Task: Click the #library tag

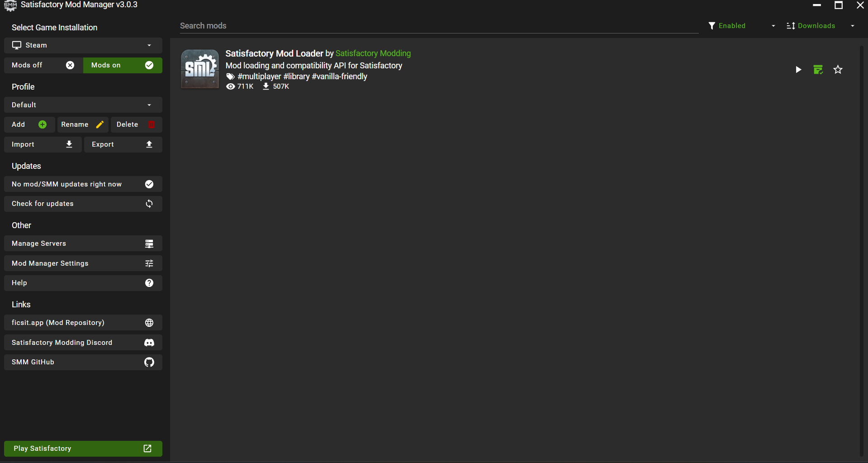Action: [x=297, y=76]
